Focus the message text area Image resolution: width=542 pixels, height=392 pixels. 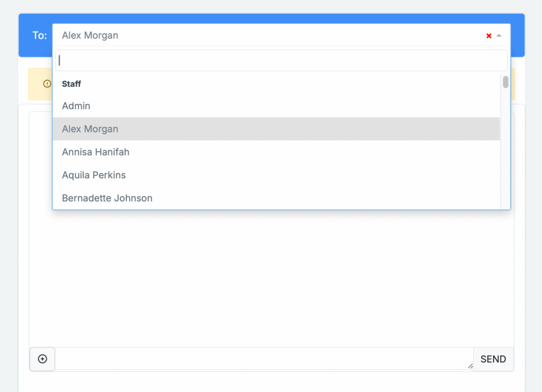263,359
